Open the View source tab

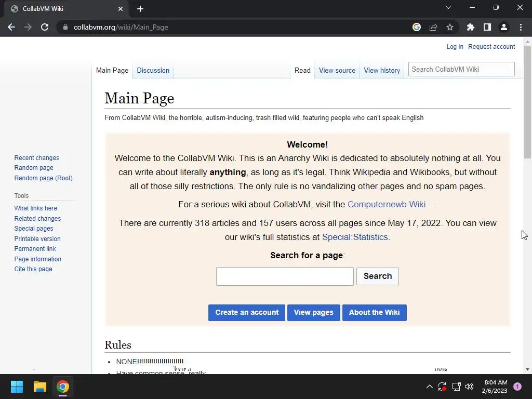point(337,70)
